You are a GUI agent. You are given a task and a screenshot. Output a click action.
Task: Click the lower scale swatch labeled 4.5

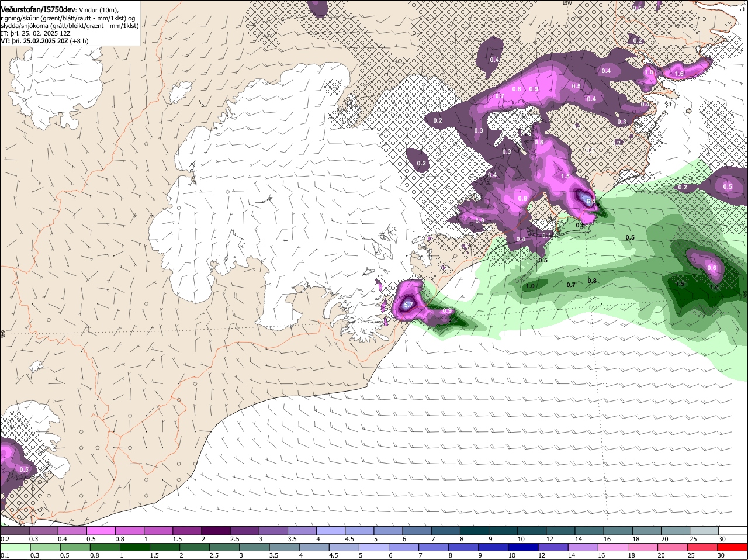tap(344, 547)
